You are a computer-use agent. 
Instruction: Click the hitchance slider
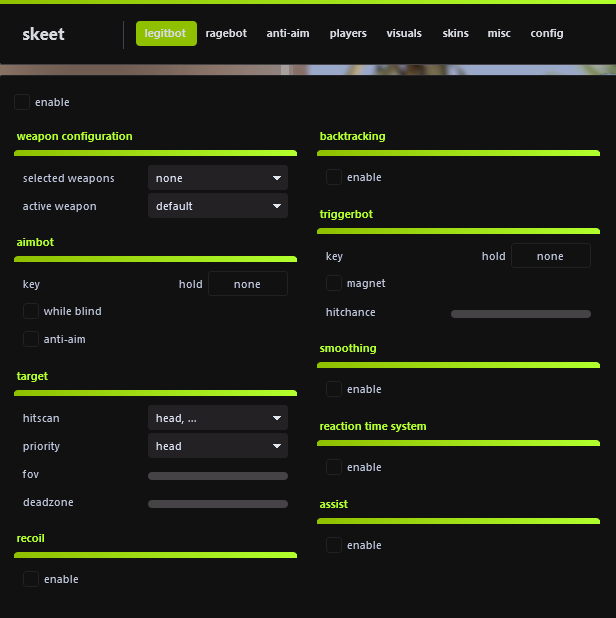pyautogui.click(x=521, y=314)
